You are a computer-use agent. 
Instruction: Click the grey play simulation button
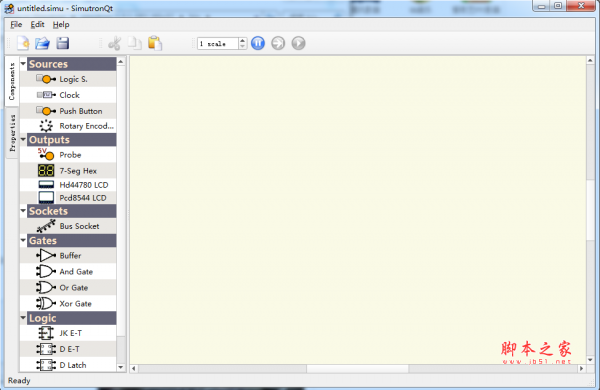coord(298,43)
